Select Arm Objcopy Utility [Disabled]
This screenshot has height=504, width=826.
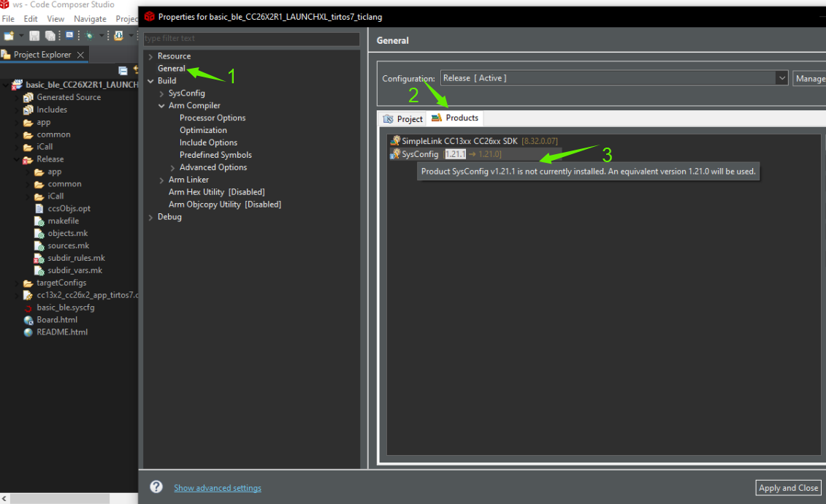tap(224, 205)
